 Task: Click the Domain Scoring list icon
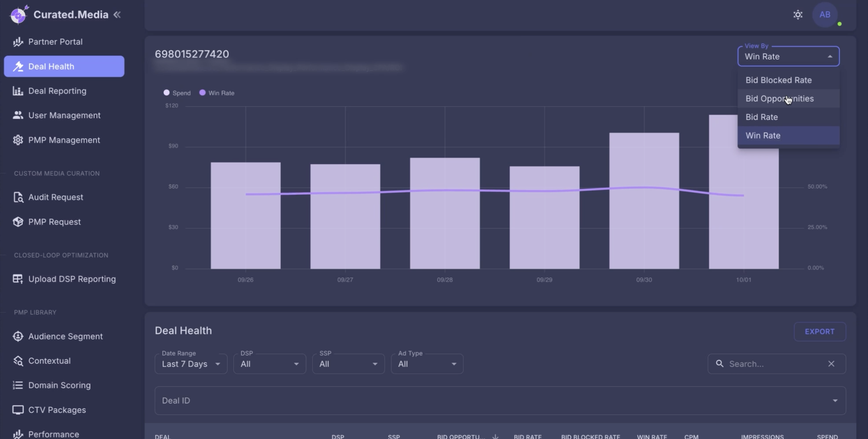point(18,385)
